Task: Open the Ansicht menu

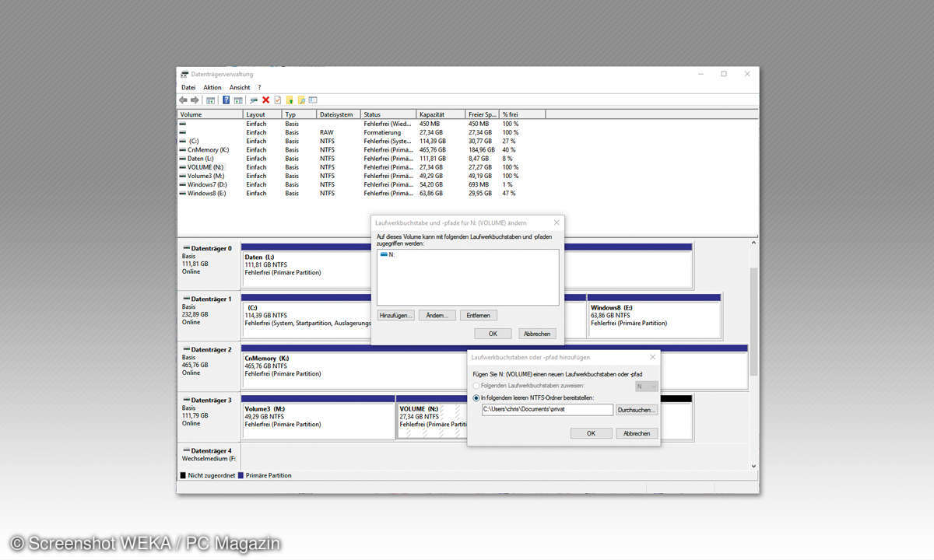Action: click(240, 87)
